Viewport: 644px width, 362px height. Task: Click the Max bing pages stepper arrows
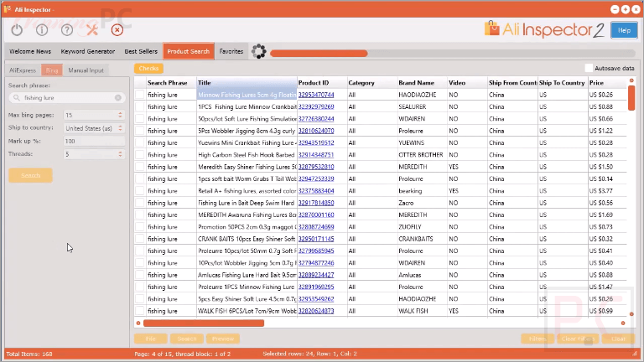click(120, 115)
